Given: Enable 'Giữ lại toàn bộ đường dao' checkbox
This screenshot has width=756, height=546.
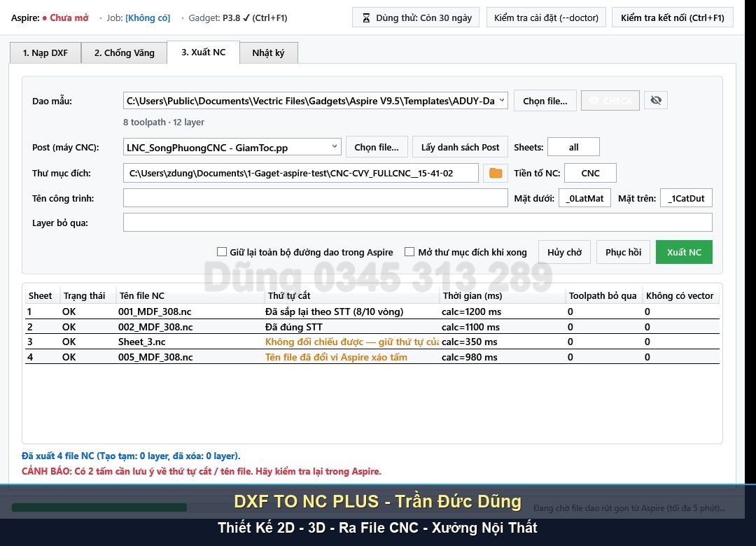Looking at the screenshot, I should (x=222, y=252).
